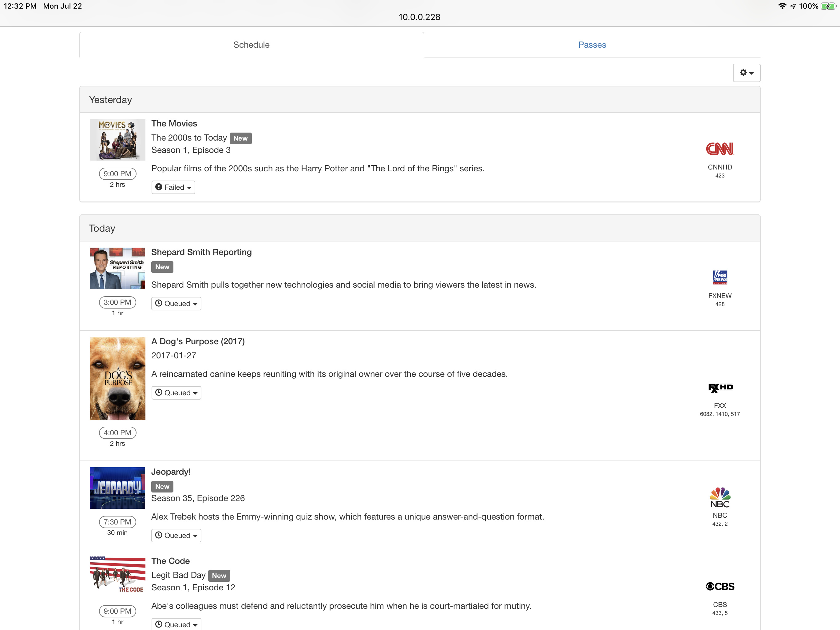Click the Shepard Smith Reporting title
This screenshot has width=840, height=630.
click(201, 252)
